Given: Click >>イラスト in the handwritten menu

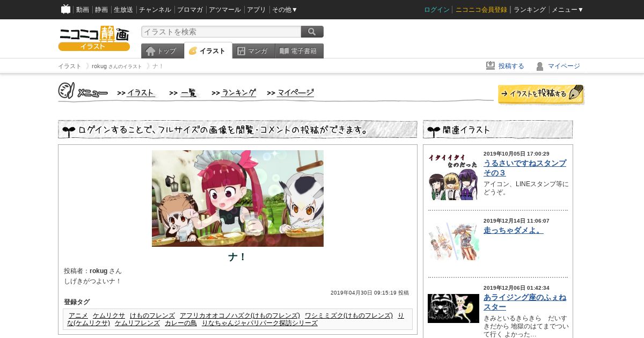Looking at the screenshot, I should (136, 93).
